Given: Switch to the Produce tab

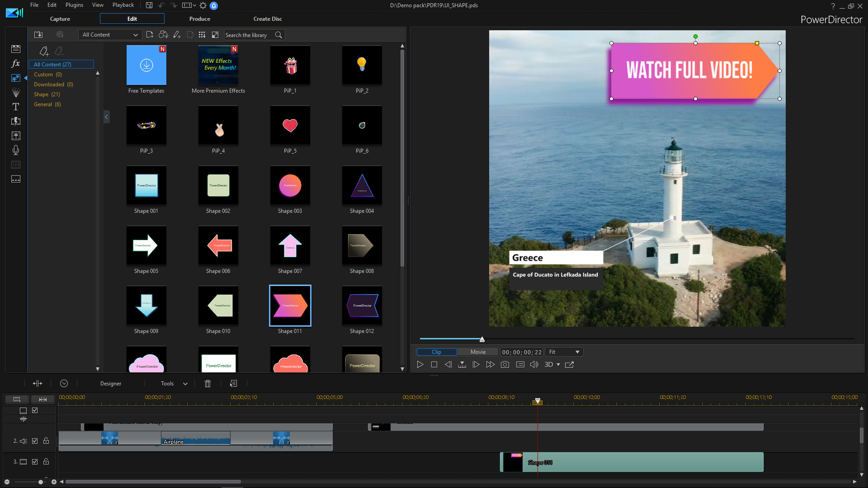Looking at the screenshot, I should click(199, 19).
